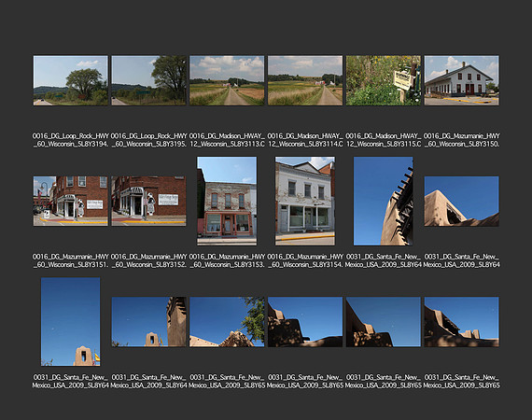The image size is (532, 420).
Task: Choose the Madison SL8Y3114 farm road thumbnail
Action: (305, 80)
